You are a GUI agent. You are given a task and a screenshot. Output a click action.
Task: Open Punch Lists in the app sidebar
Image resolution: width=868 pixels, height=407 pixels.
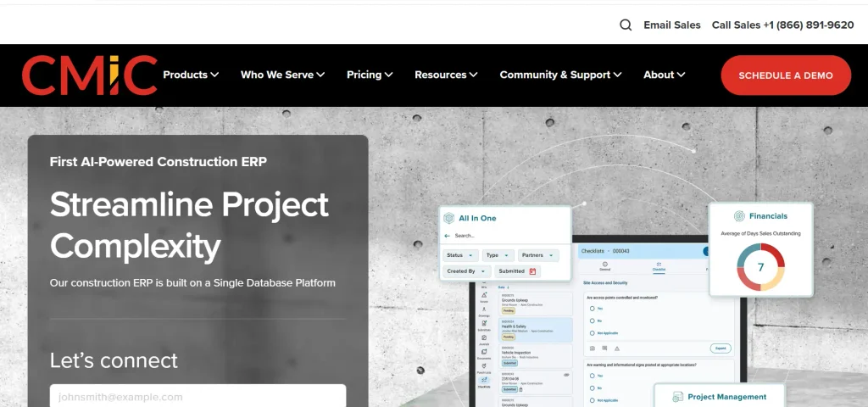[484, 368]
